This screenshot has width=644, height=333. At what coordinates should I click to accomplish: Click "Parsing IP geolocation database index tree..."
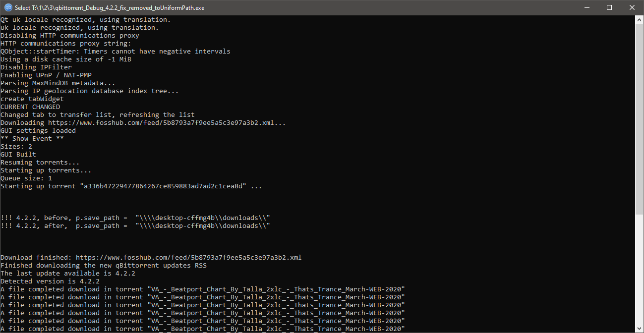point(90,91)
